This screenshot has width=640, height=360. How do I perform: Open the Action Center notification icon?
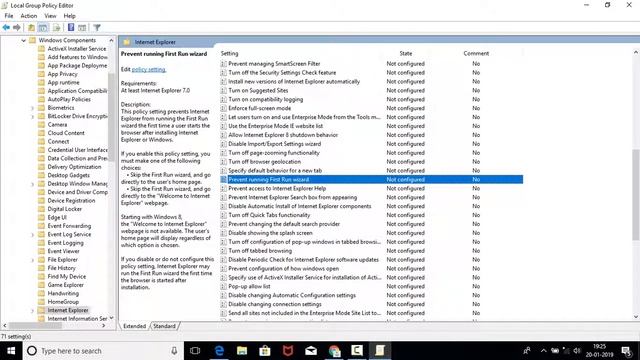[x=626, y=351]
